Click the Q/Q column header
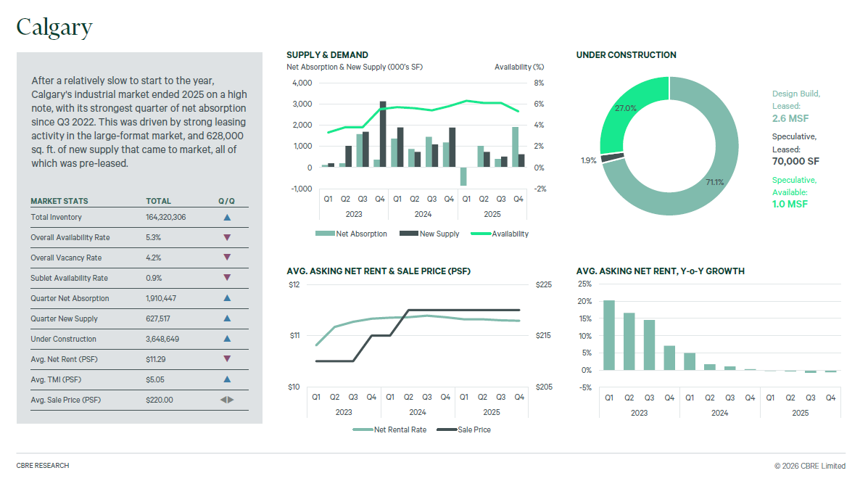 pyautogui.click(x=226, y=201)
